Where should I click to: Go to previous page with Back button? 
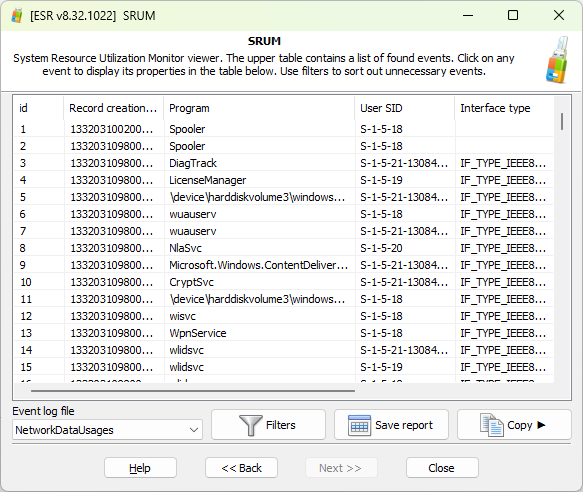[x=241, y=468]
